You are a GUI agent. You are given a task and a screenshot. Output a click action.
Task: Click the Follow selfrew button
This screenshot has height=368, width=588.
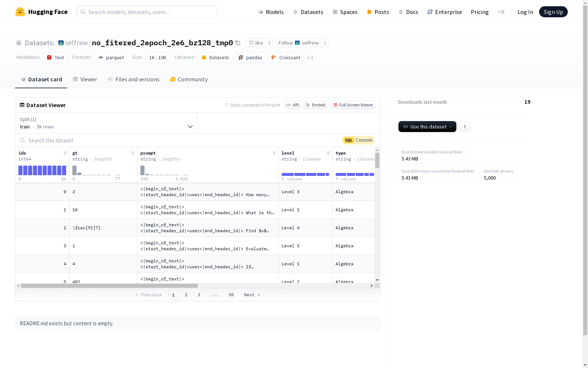(x=298, y=43)
